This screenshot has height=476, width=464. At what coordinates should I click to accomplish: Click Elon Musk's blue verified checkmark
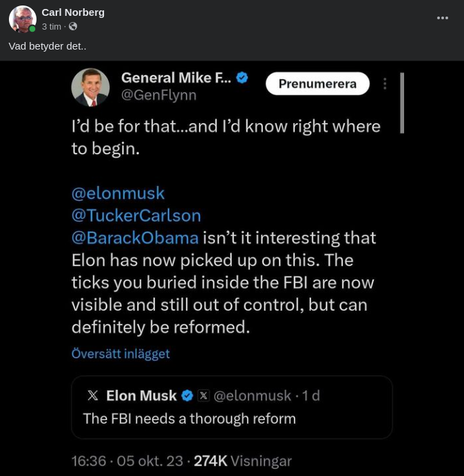click(x=187, y=395)
